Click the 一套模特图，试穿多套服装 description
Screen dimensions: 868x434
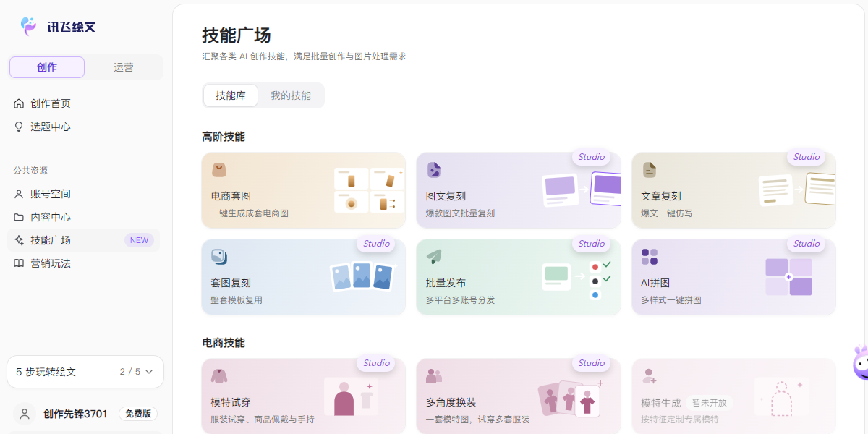click(x=477, y=420)
